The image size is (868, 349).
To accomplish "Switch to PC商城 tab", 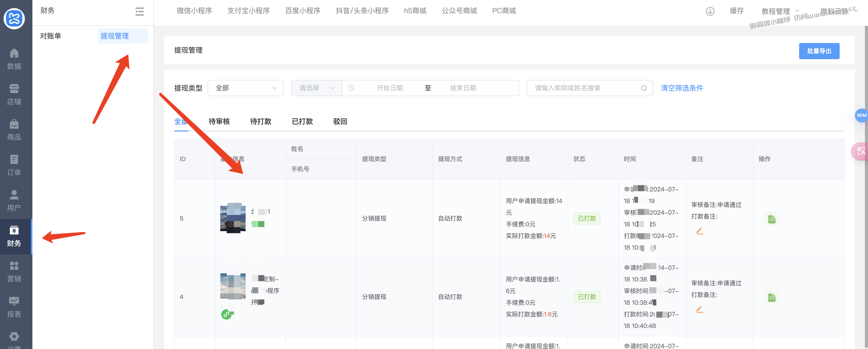I will 504,11.
